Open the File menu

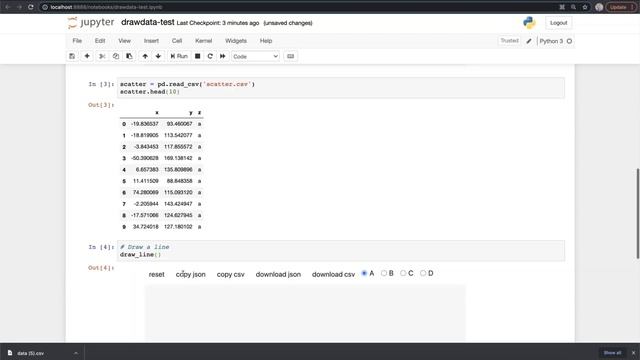point(77,41)
